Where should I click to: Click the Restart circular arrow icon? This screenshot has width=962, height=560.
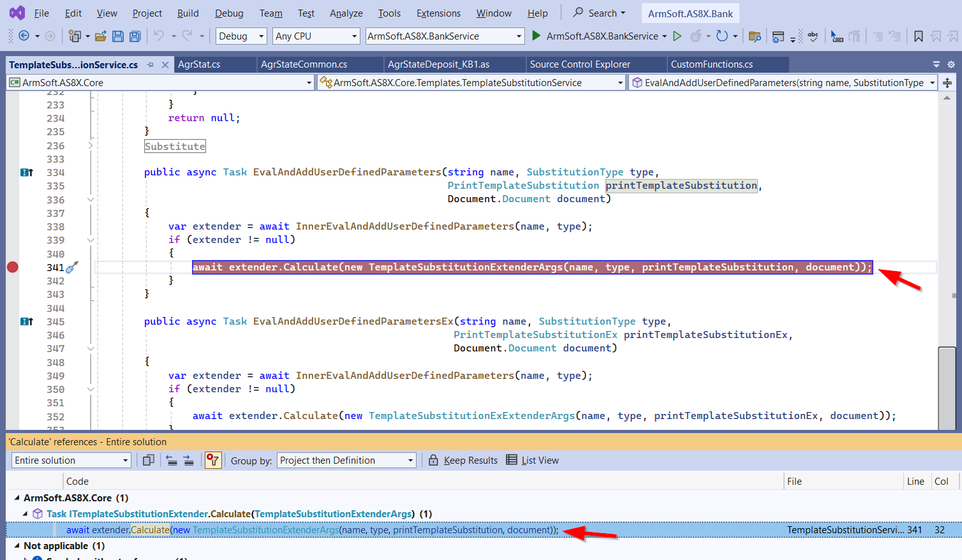pos(722,36)
